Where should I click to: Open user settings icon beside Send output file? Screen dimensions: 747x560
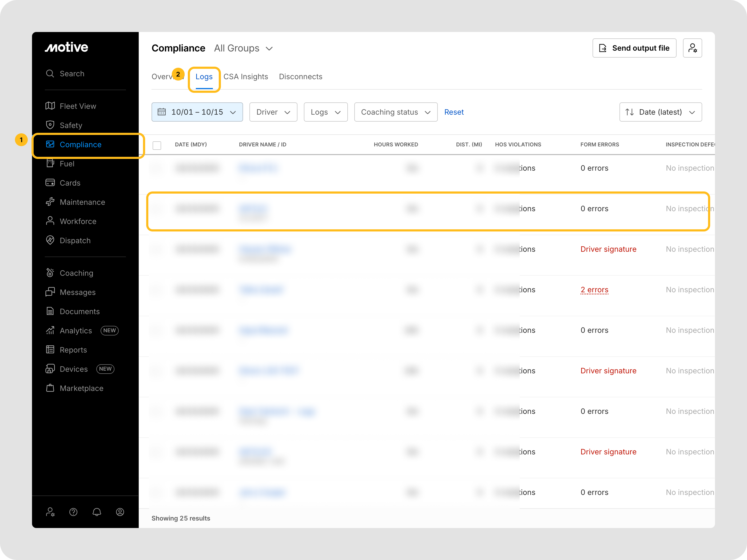tap(692, 48)
